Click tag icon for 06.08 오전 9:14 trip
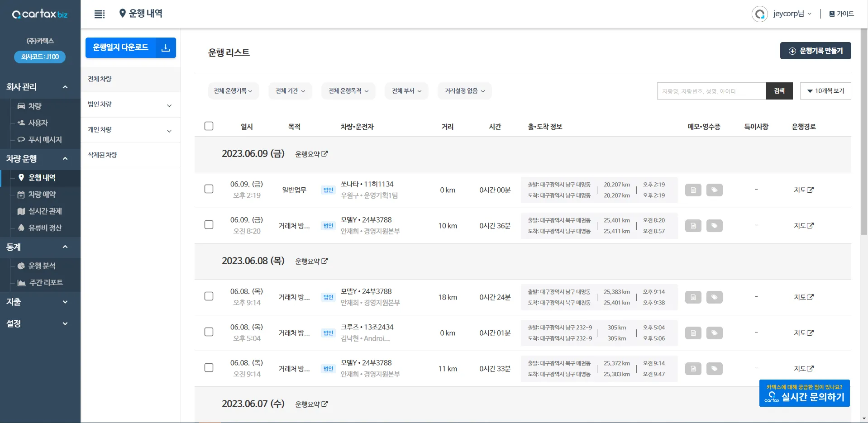 715,369
